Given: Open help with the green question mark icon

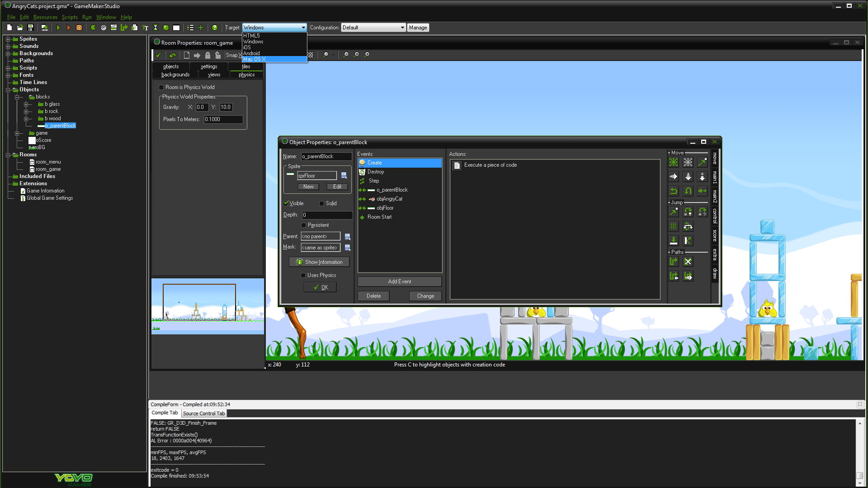Looking at the screenshot, I should pyautogui.click(x=215, y=28).
